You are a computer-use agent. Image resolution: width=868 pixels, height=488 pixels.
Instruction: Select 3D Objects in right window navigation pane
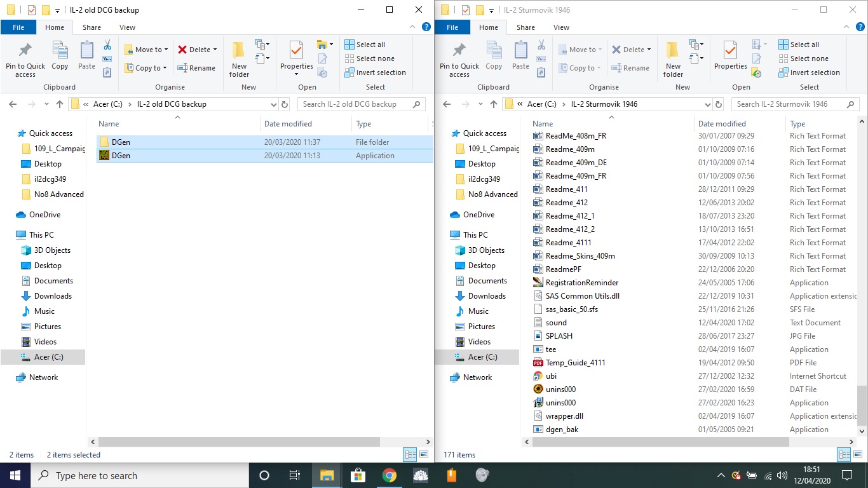(x=486, y=250)
